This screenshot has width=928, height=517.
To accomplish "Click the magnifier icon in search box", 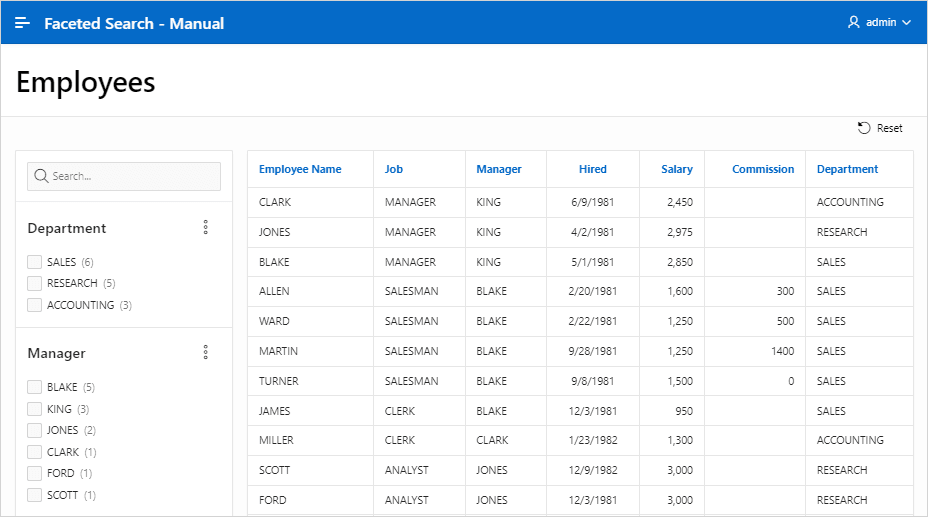I will click(41, 176).
